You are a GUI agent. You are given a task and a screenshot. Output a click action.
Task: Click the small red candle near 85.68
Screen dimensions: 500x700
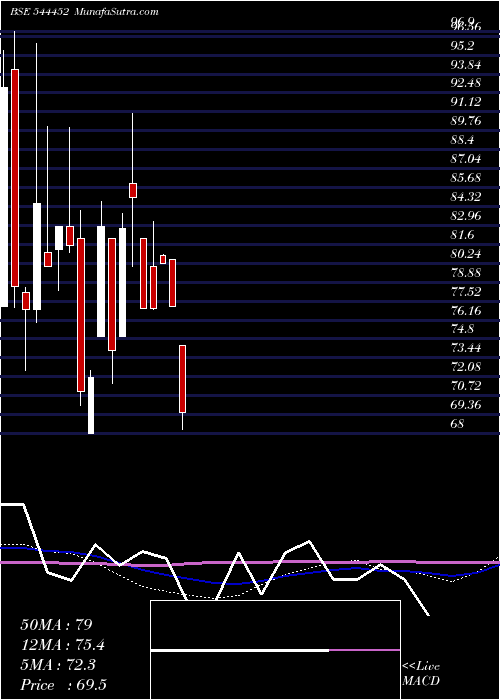click(133, 190)
